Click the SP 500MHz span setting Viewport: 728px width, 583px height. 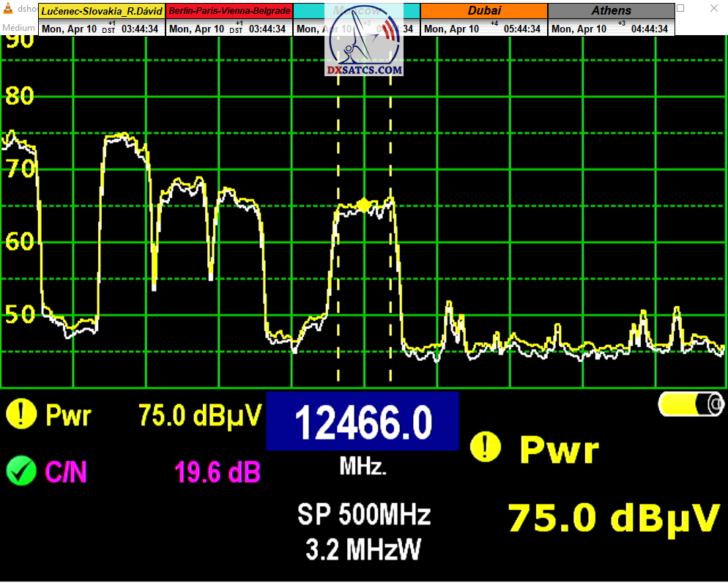coord(363,515)
